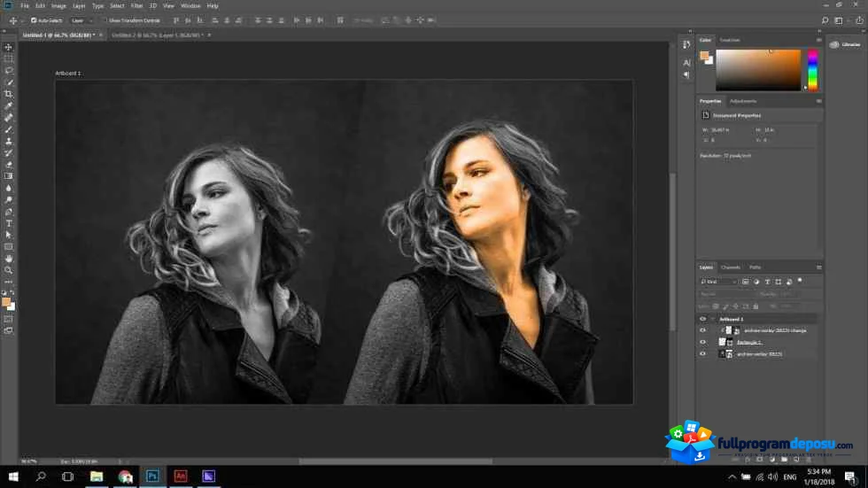Viewport: 868px width, 488px height.
Task: Select the Dodge tool
Action: (x=8, y=200)
